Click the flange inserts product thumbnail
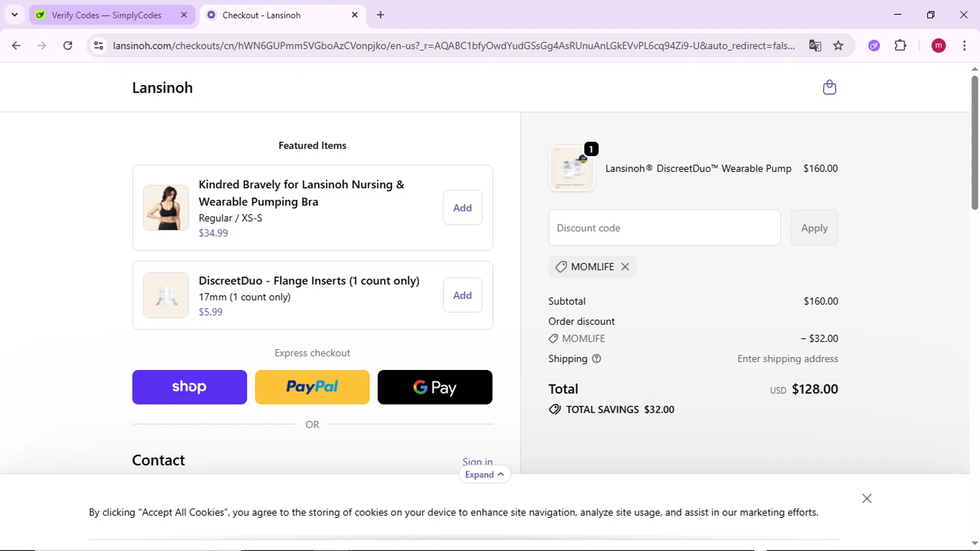Image resolution: width=980 pixels, height=551 pixels. (x=166, y=295)
